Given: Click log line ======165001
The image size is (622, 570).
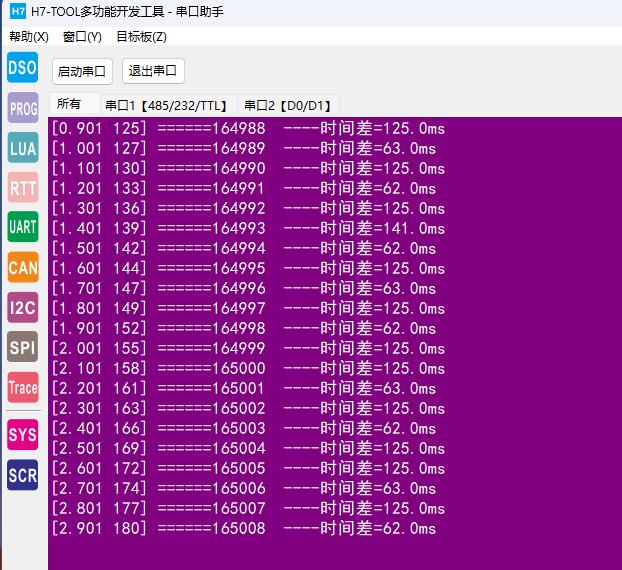Looking at the screenshot, I should coord(244,388).
